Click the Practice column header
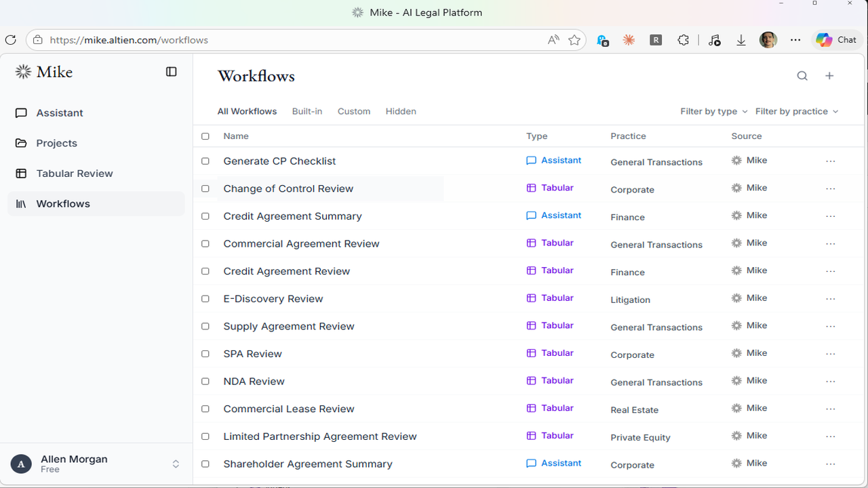This screenshot has height=488, width=868. [x=628, y=136]
